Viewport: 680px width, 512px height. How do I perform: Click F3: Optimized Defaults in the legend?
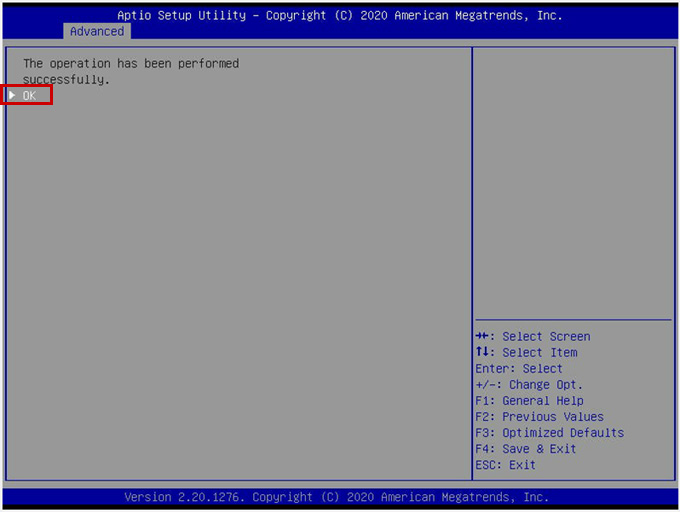click(x=549, y=433)
